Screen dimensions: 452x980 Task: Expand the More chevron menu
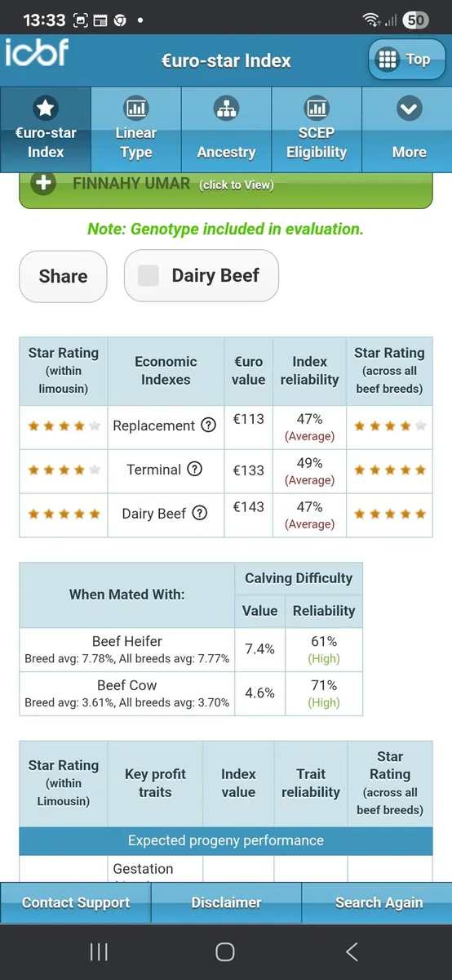point(409,108)
